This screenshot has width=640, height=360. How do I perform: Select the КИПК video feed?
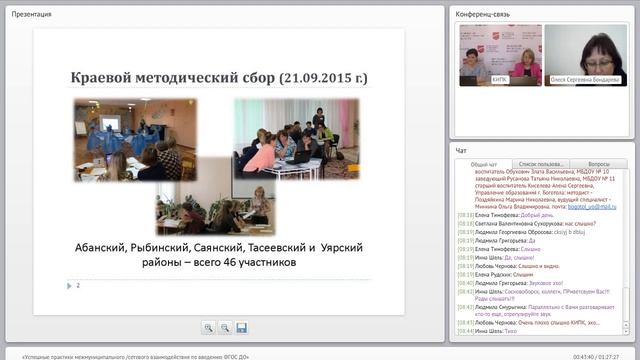coord(500,55)
